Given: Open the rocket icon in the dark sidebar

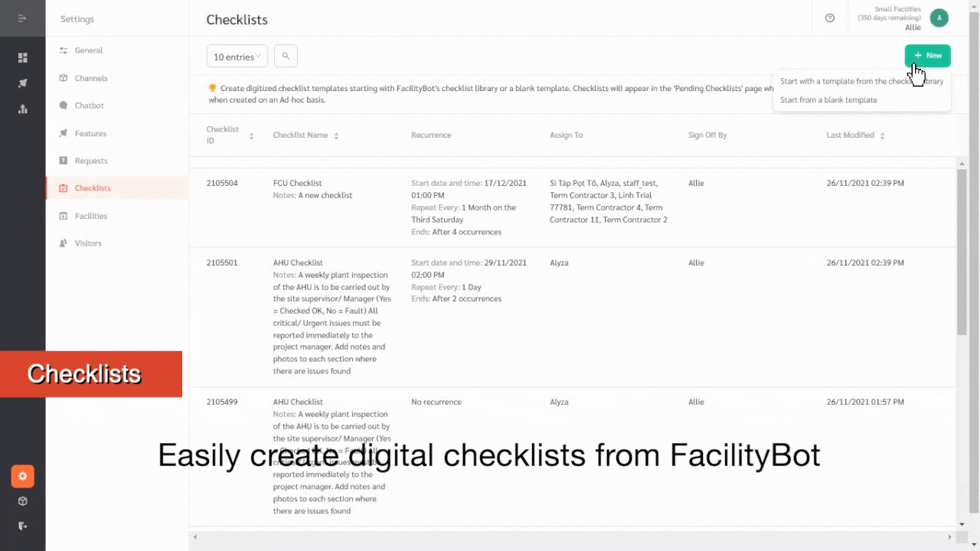Looking at the screenshot, I should (23, 83).
